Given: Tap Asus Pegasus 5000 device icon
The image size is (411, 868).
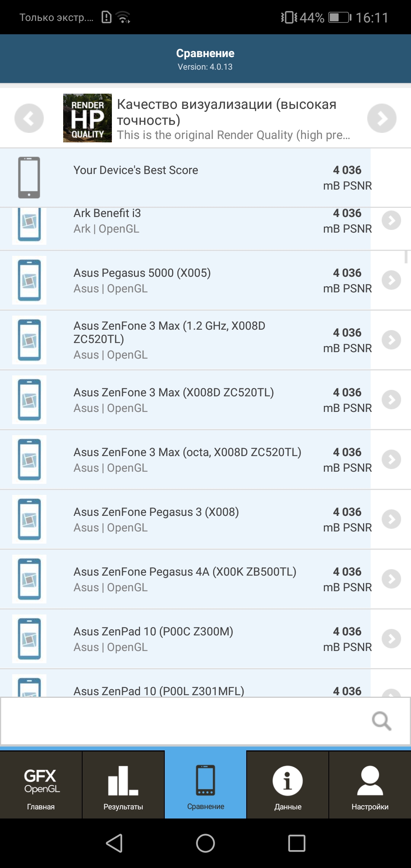Looking at the screenshot, I should pyautogui.click(x=29, y=280).
